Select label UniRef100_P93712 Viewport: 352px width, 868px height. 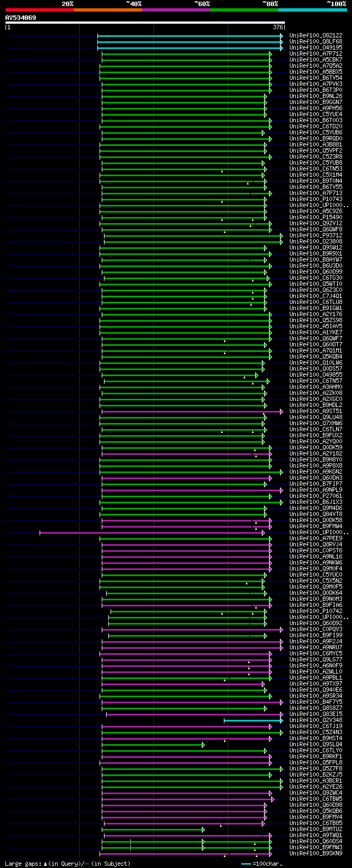(316, 235)
